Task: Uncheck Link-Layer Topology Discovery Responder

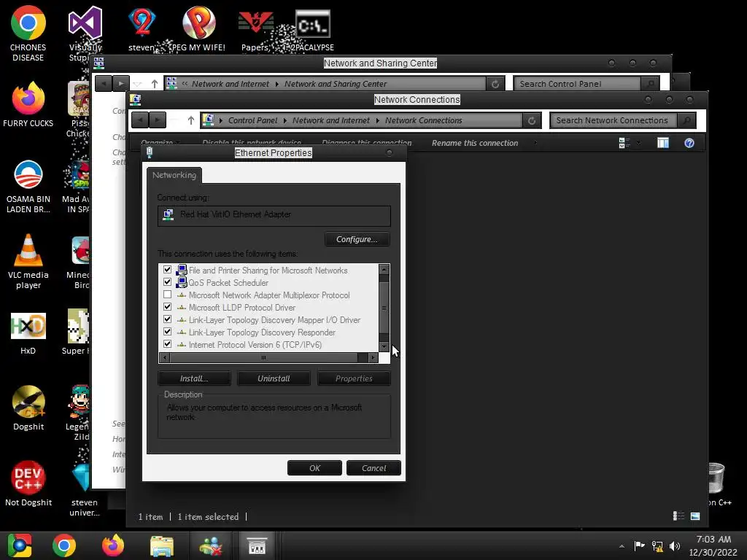Action: [x=167, y=332]
